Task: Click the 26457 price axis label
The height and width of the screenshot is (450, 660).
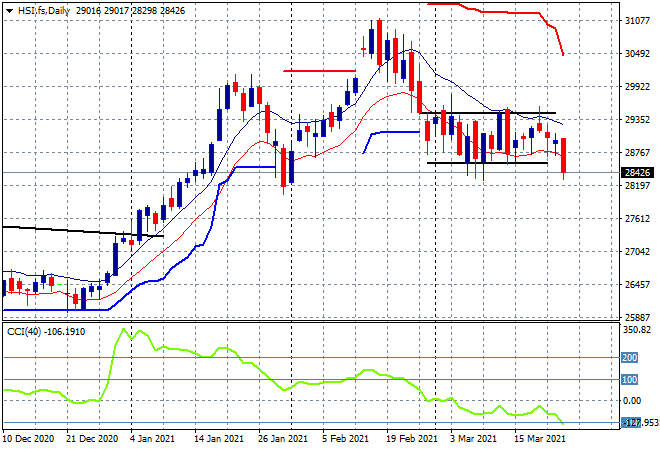Action: coord(637,285)
